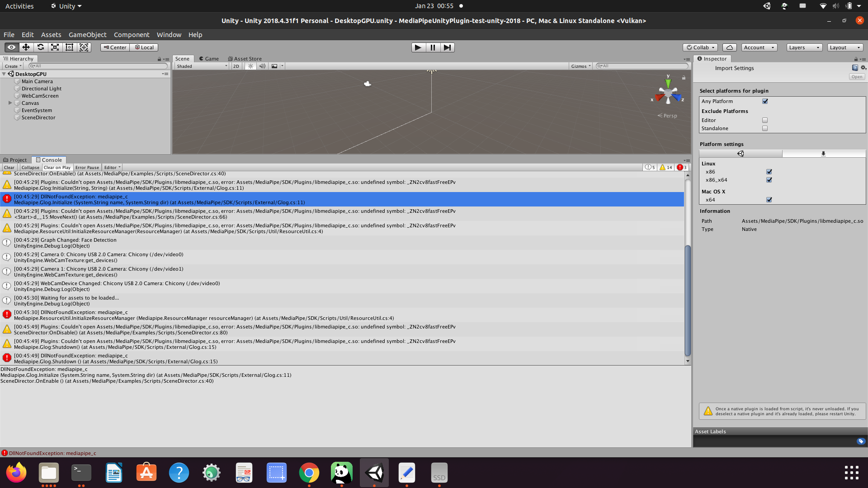Expand the Canvas object in Hierarchy
The image size is (868, 488).
tap(10, 103)
